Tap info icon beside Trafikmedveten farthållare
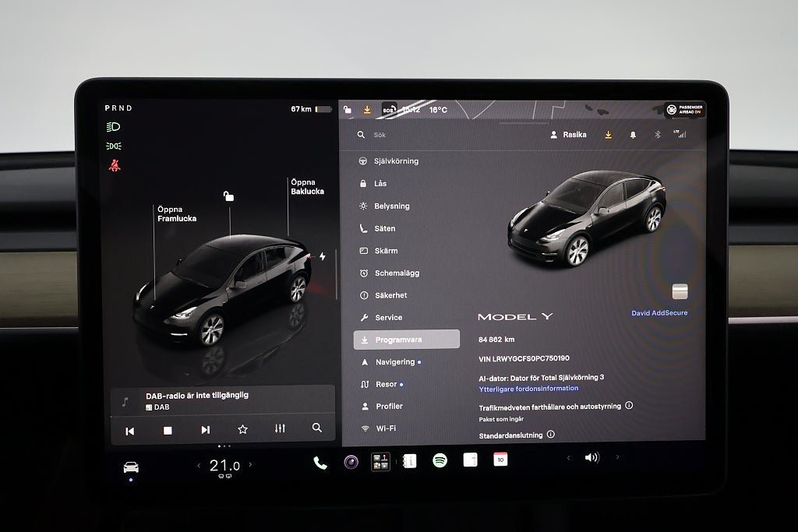The width and height of the screenshot is (798, 532). [x=629, y=405]
